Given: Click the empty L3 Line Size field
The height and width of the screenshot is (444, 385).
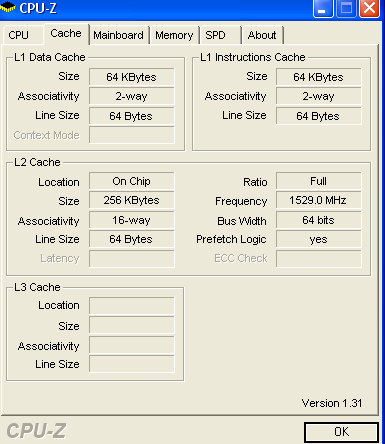Looking at the screenshot, I should tap(132, 364).
